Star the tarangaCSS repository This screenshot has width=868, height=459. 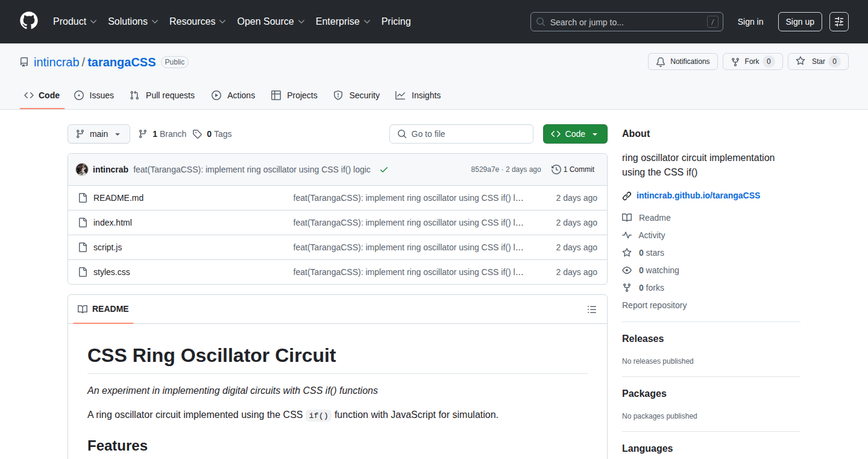coord(818,62)
